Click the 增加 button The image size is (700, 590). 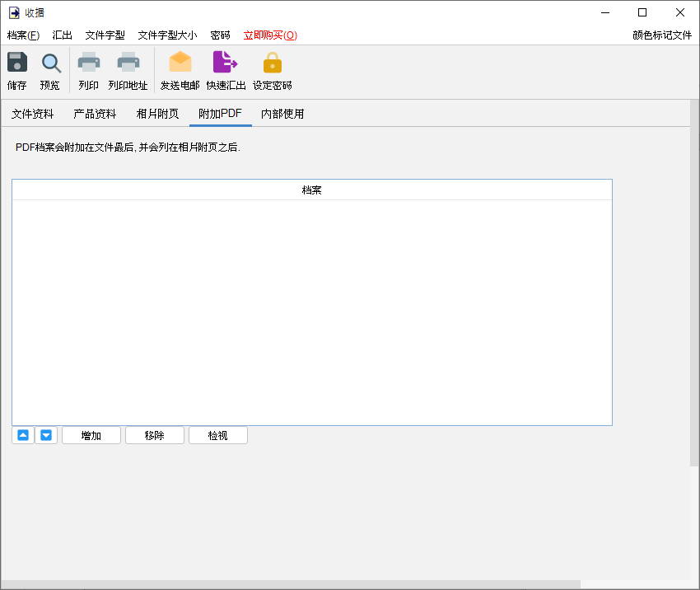(x=91, y=435)
